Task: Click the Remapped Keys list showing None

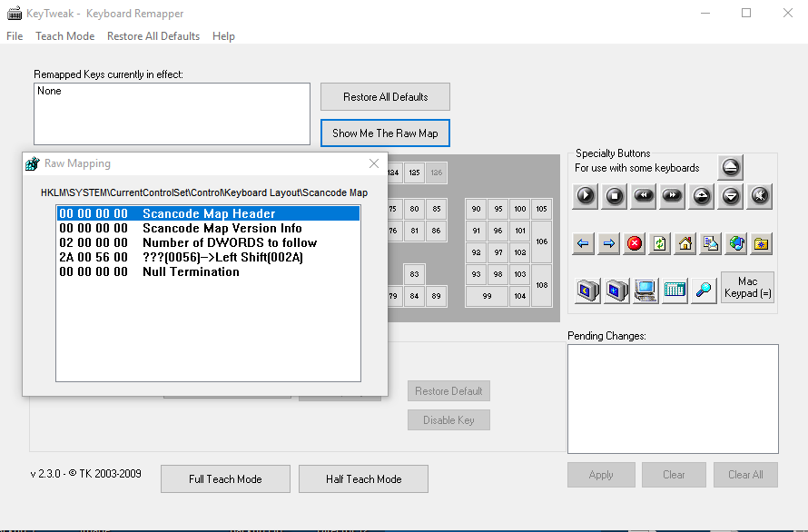Action: pyautogui.click(x=172, y=113)
